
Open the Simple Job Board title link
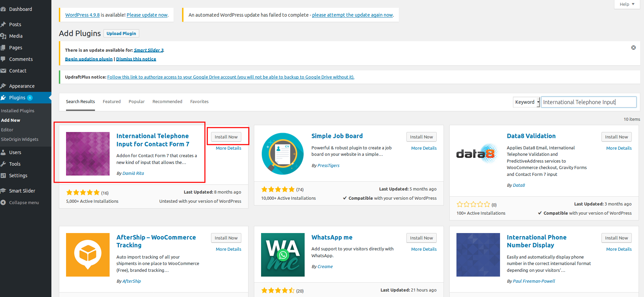pos(337,136)
